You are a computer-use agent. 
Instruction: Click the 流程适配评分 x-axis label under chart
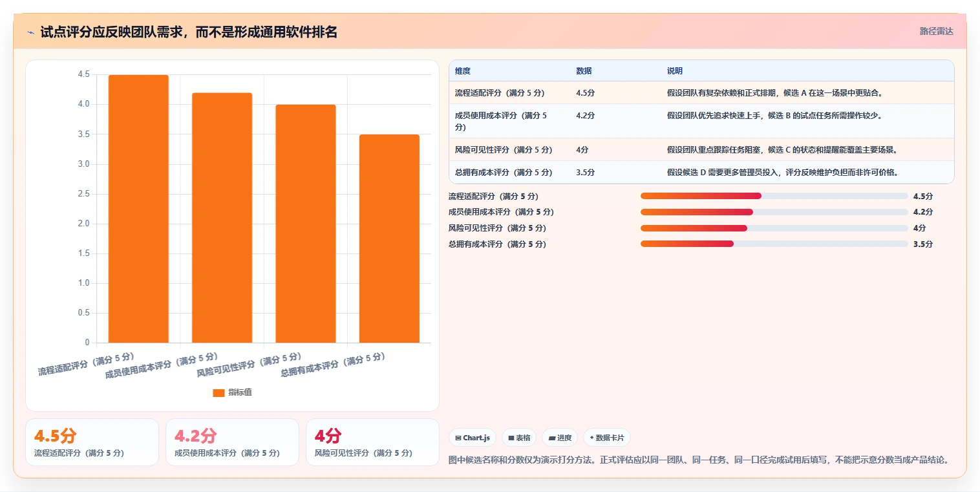[86, 364]
